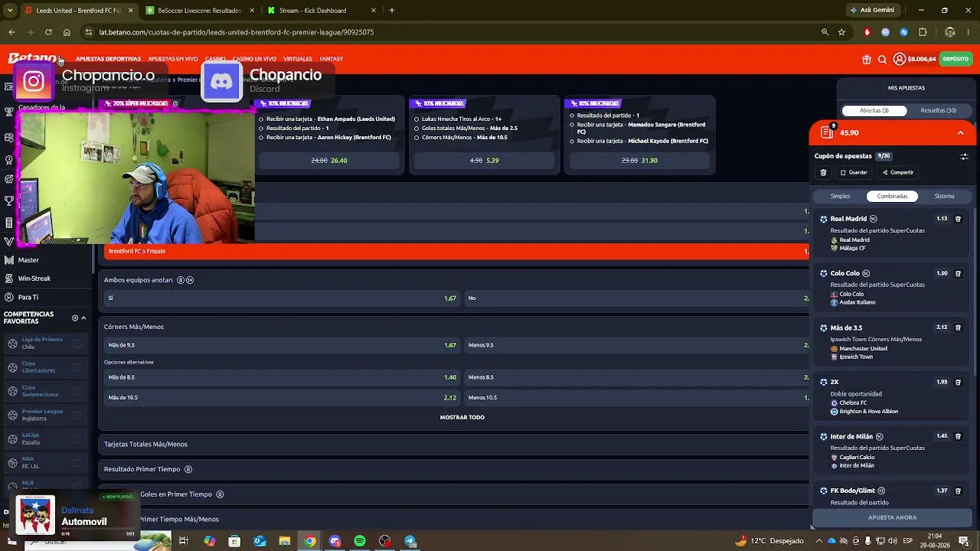The width and height of the screenshot is (980, 551).
Task: Open Microsoft Store from the taskbar
Action: 234,541
